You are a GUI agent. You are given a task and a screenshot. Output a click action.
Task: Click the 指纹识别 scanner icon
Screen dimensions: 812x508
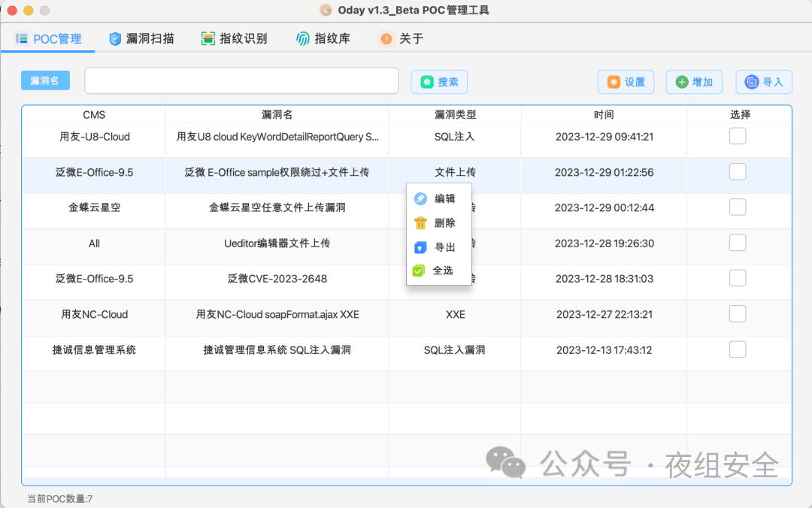click(208, 39)
